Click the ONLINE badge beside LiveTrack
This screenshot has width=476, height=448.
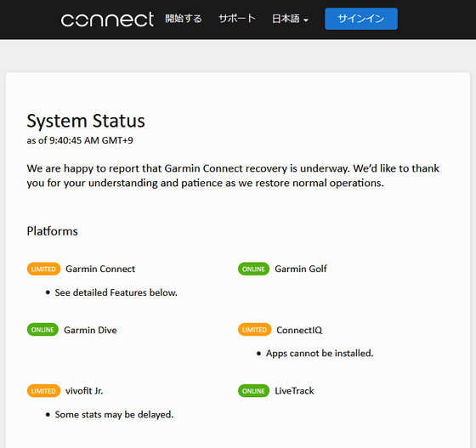point(253,391)
